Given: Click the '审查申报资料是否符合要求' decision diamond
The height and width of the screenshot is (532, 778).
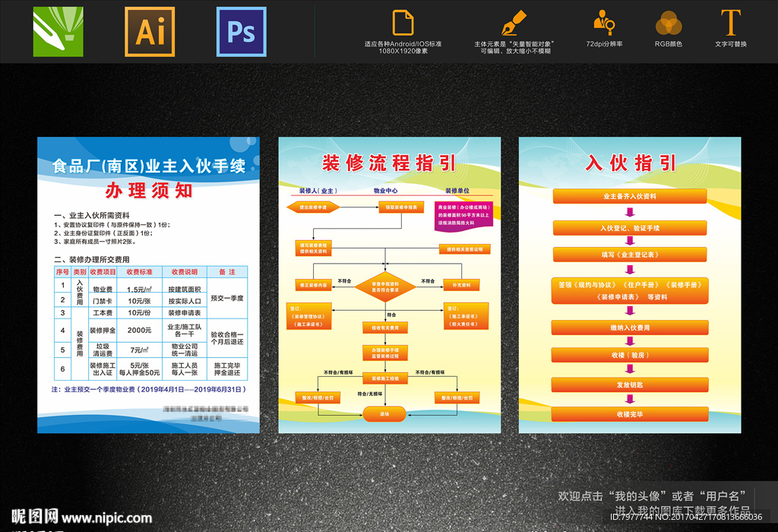Looking at the screenshot, I should point(385,287).
